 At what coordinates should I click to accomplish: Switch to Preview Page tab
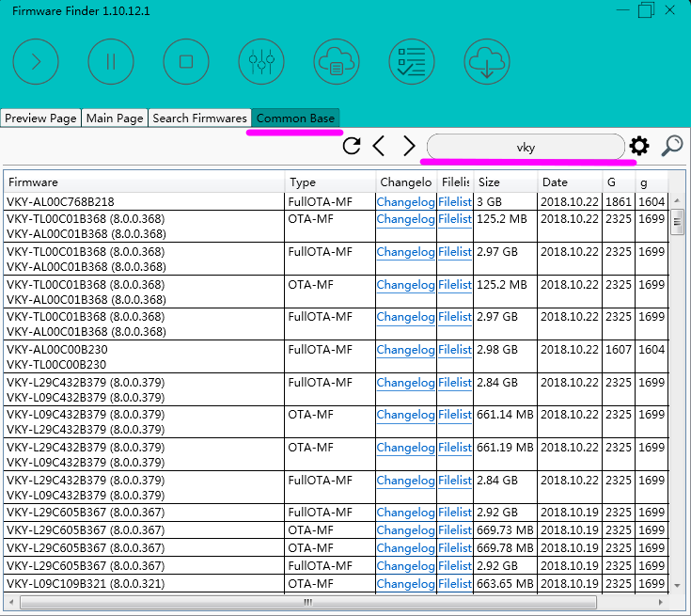(x=40, y=118)
